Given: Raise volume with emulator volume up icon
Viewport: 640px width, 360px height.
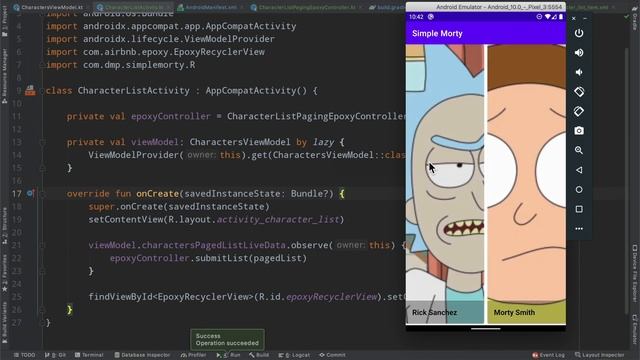Looking at the screenshot, I should coord(579,53).
